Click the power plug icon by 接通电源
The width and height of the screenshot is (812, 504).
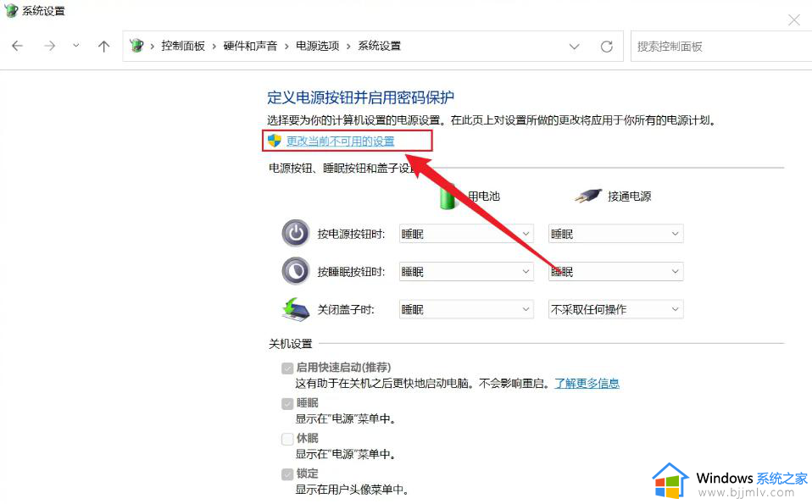pyautogui.click(x=587, y=197)
